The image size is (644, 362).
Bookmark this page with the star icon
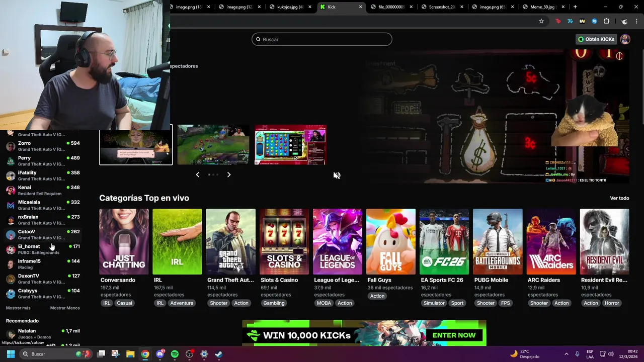pos(541,21)
